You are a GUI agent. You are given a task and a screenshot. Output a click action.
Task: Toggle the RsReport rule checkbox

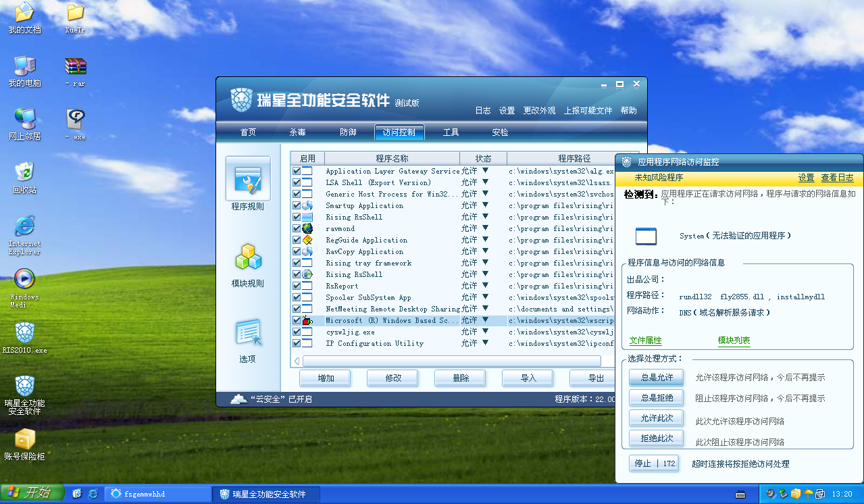(x=297, y=286)
